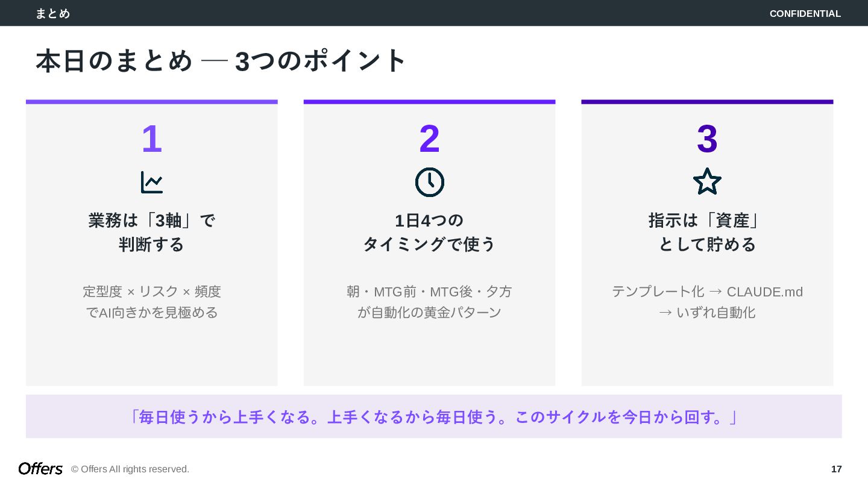This screenshot has width=868, height=488.
Task: Click the dark purple top bar of card 3
Action: pyautogui.click(x=707, y=102)
